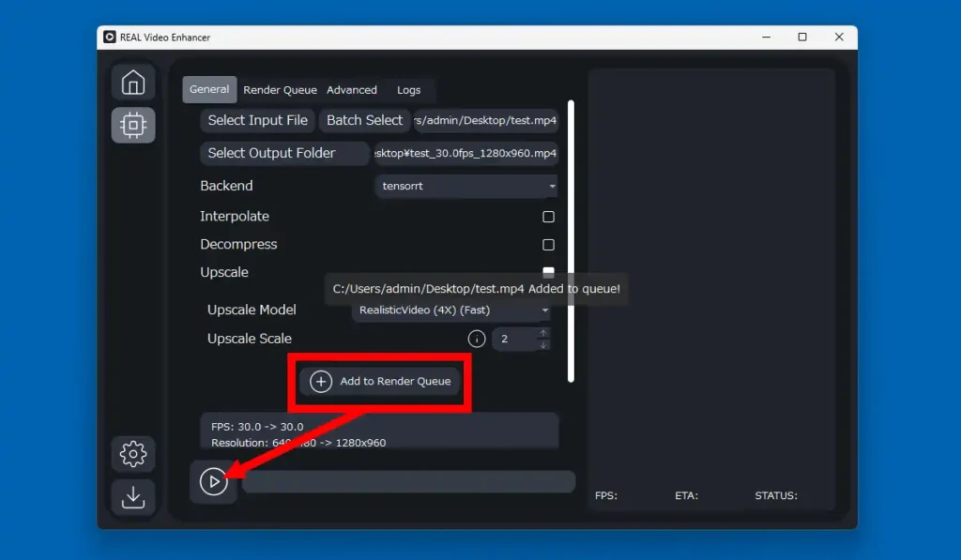
Task: Click the Upscale Scale info icon
Action: pyautogui.click(x=476, y=339)
